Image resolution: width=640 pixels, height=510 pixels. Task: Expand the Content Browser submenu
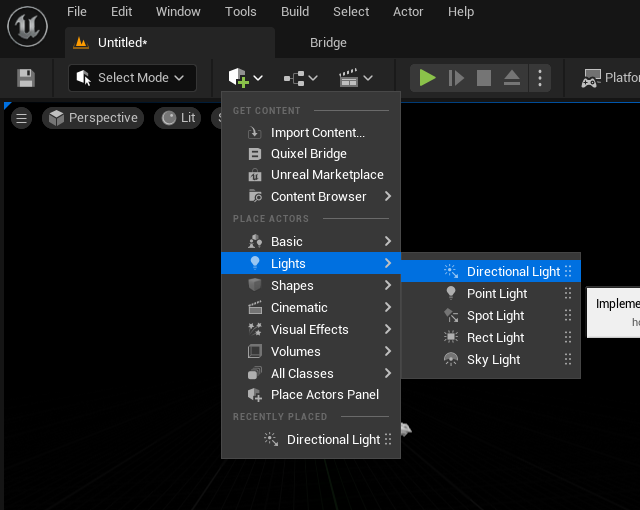(318, 197)
